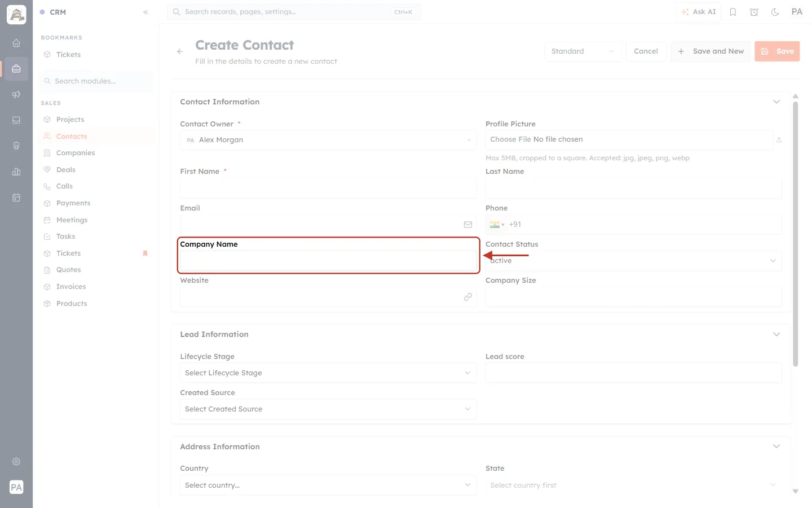Click the Save button

point(777,51)
